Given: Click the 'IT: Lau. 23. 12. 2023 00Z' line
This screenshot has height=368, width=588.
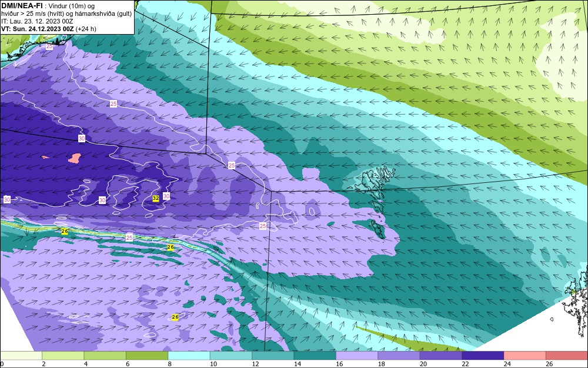Looking at the screenshot, I should 37,21.
